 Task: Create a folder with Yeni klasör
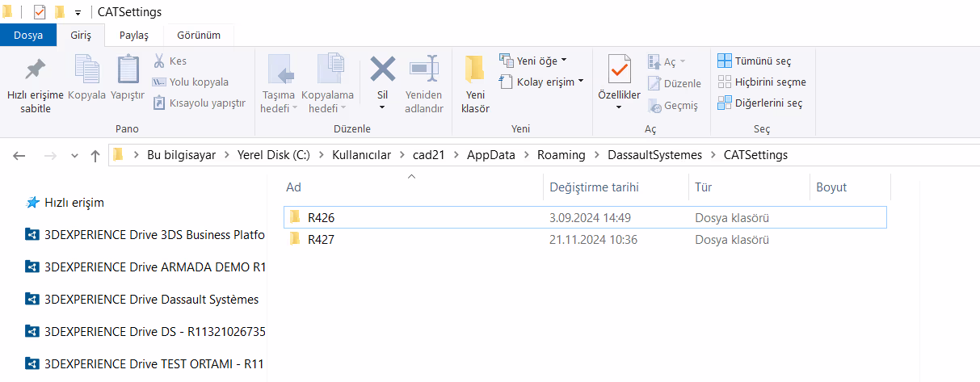tap(475, 85)
